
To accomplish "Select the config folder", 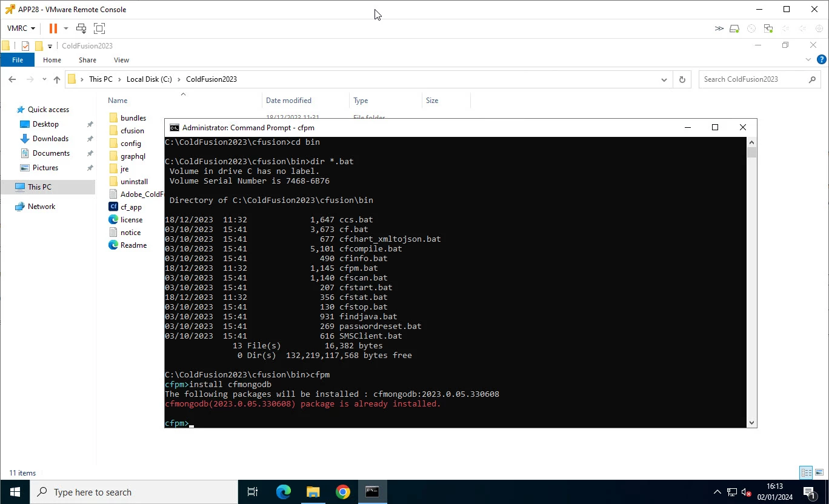I will [x=131, y=144].
